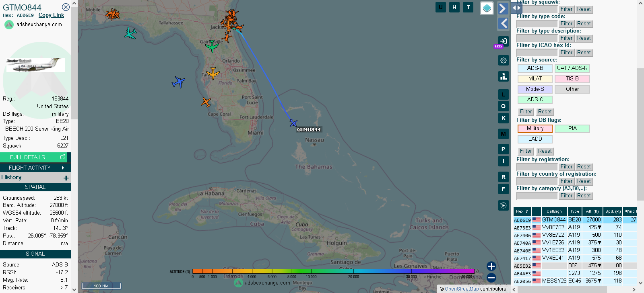Sort table by Callsign column
Image resolution: width=644 pixels, height=293 pixels.
pyautogui.click(x=554, y=211)
